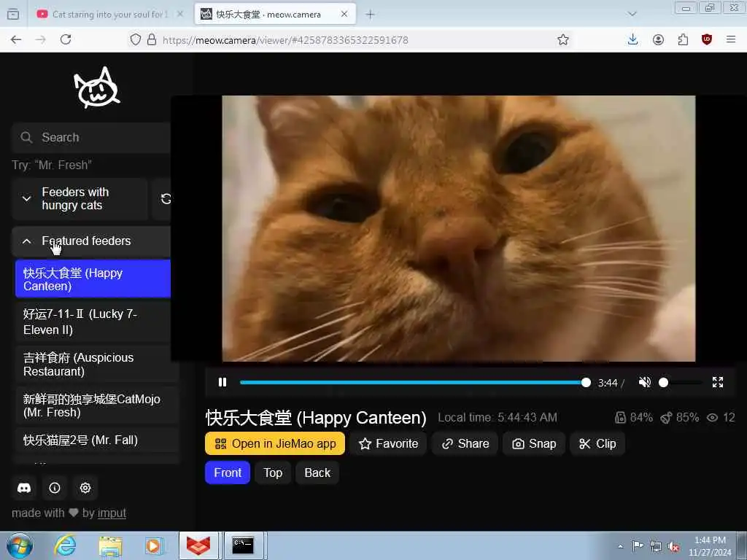Close the Cat staring YouTube tab
The height and width of the screenshot is (560, 747).
[179, 15]
